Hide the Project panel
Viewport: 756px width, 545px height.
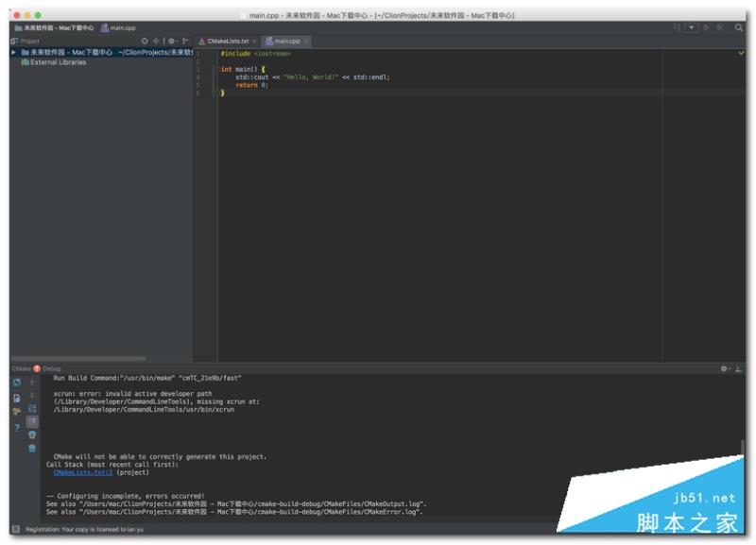[185, 41]
